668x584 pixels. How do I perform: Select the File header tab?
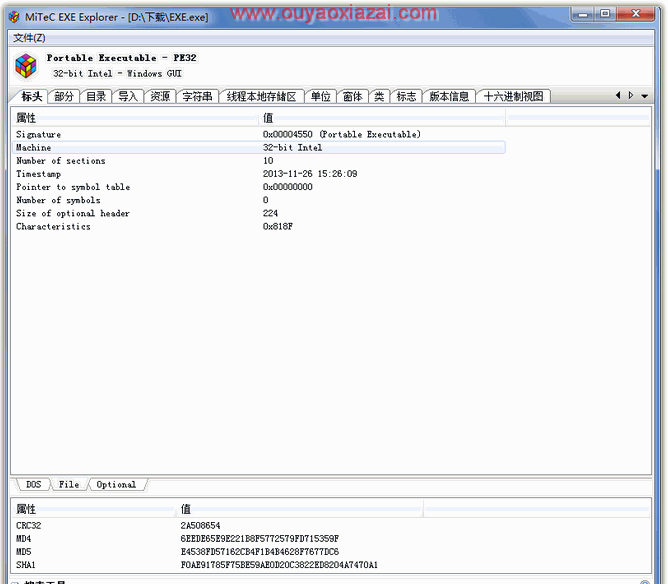click(x=69, y=485)
